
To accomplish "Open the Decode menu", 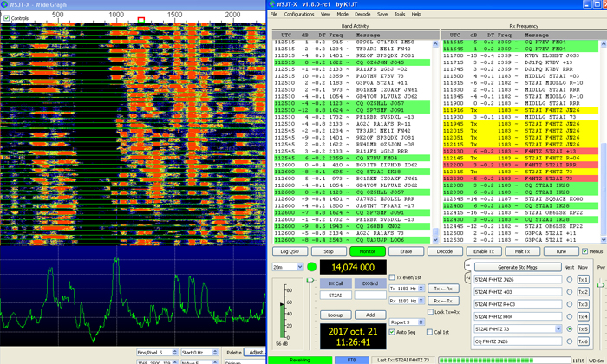I will click(x=362, y=15).
